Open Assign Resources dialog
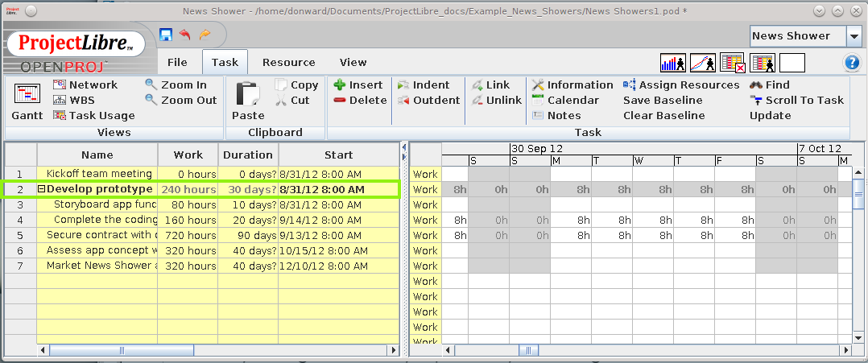Screen dimensions: 868x363 681,85
